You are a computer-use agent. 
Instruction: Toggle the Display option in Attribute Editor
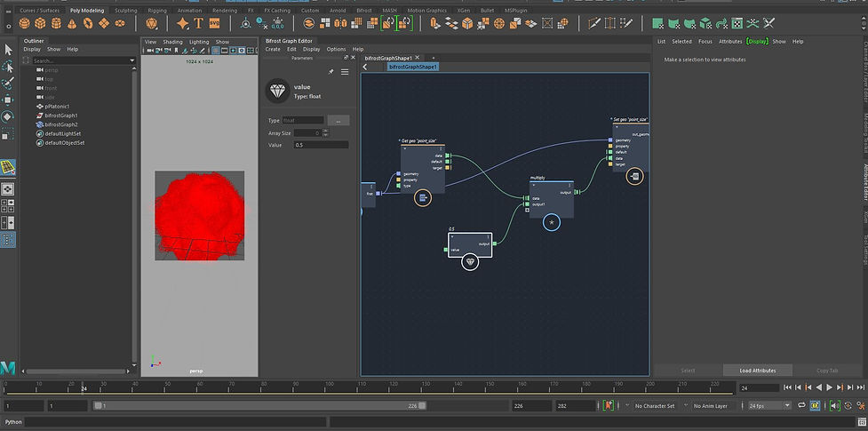click(757, 42)
